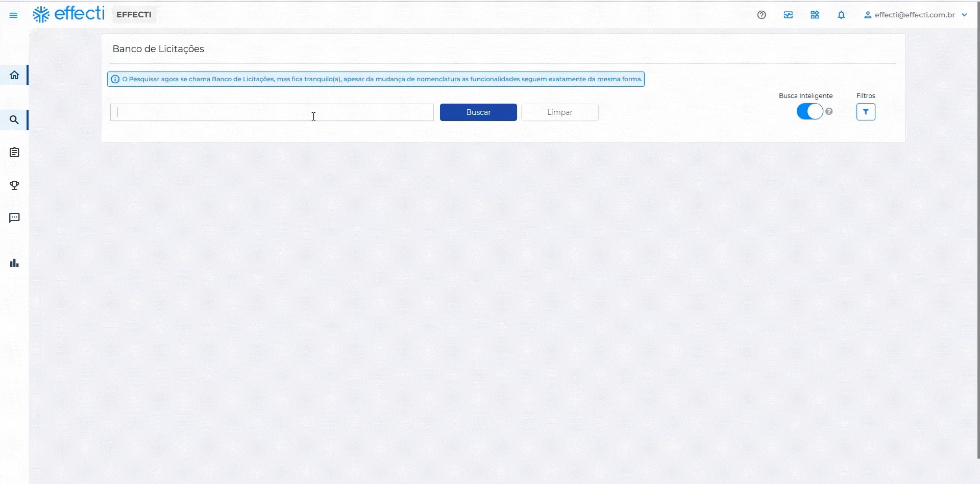Go to home in sidebar
This screenshot has height=484, width=980.
[x=14, y=76]
